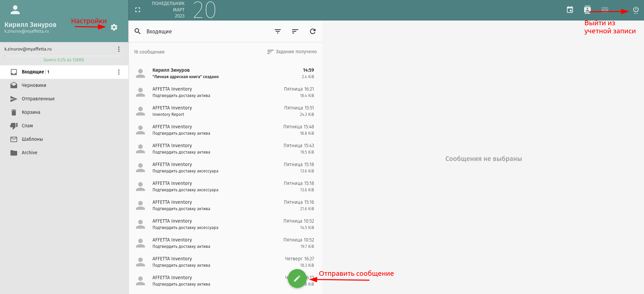Click the search magnifier icon
Viewport: 644px width, 294px height.
(138, 31)
